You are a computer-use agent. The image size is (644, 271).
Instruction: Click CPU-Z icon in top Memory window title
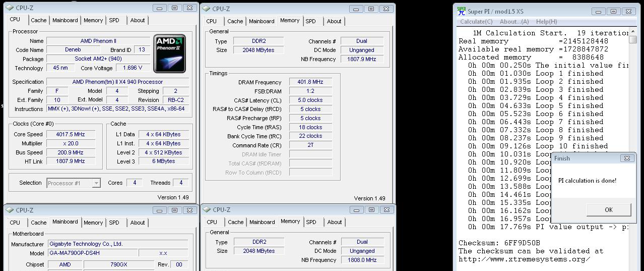(x=206, y=9)
